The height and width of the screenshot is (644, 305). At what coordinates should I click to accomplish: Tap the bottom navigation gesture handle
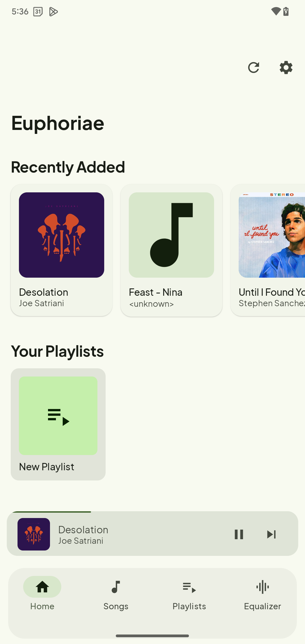tap(152, 636)
